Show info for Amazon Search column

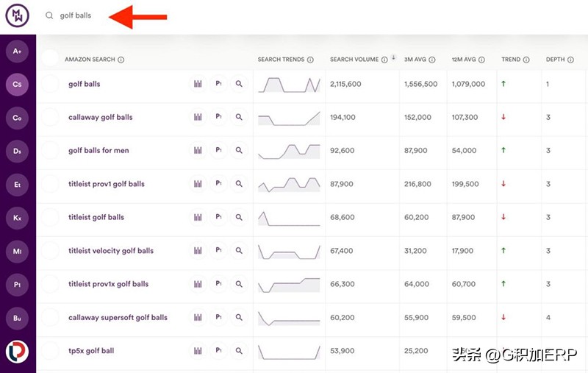tap(121, 60)
